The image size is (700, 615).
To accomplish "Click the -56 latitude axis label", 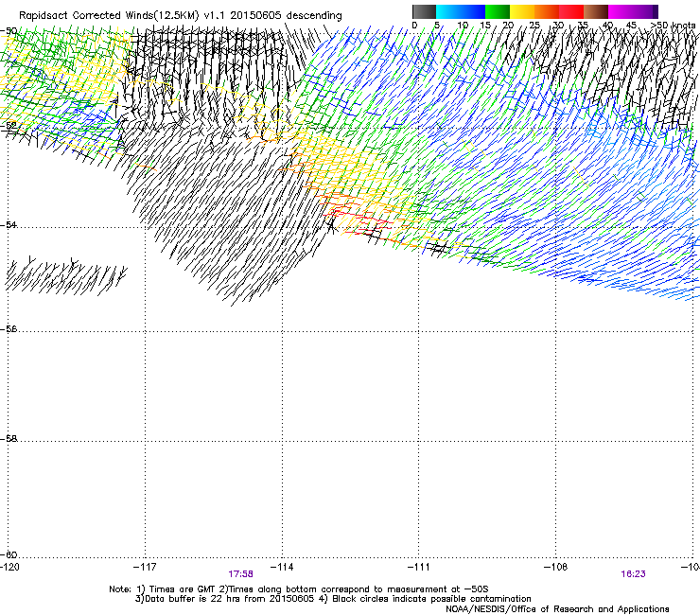I will (9, 329).
